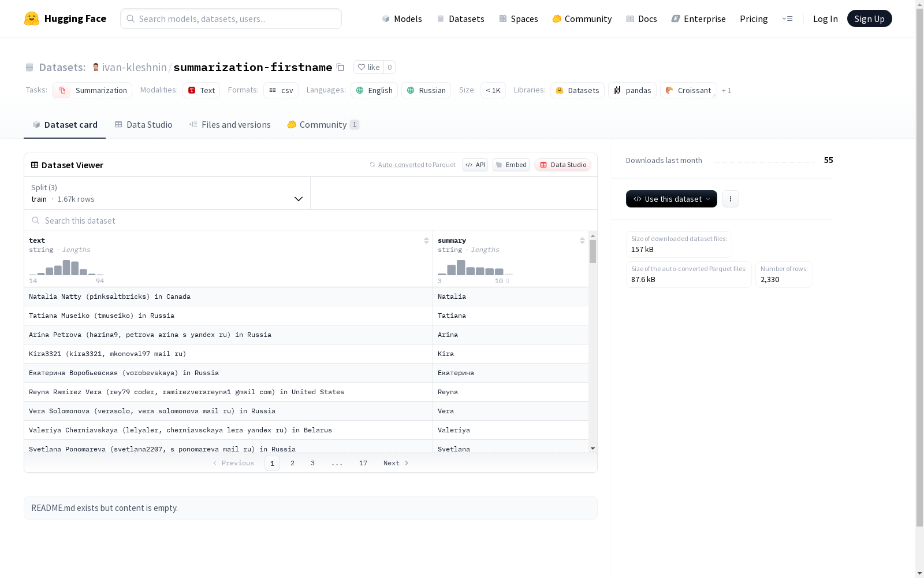924x578 pixels.
Task: Open Models in the top navigation
Action: tap(402, 18)
